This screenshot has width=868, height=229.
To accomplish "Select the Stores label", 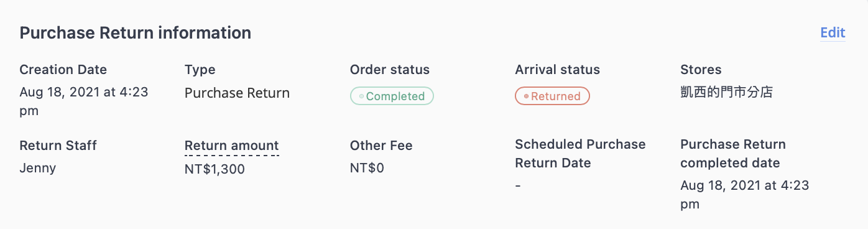I will 701,70.
